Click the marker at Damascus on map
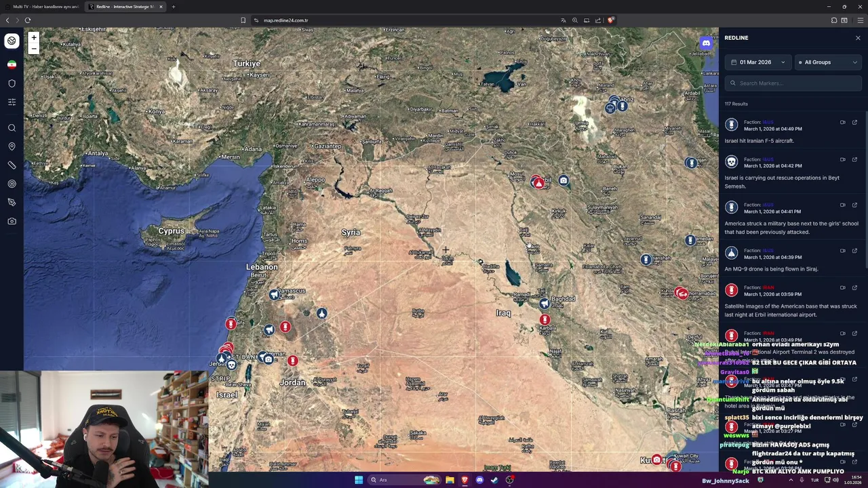 274,294
